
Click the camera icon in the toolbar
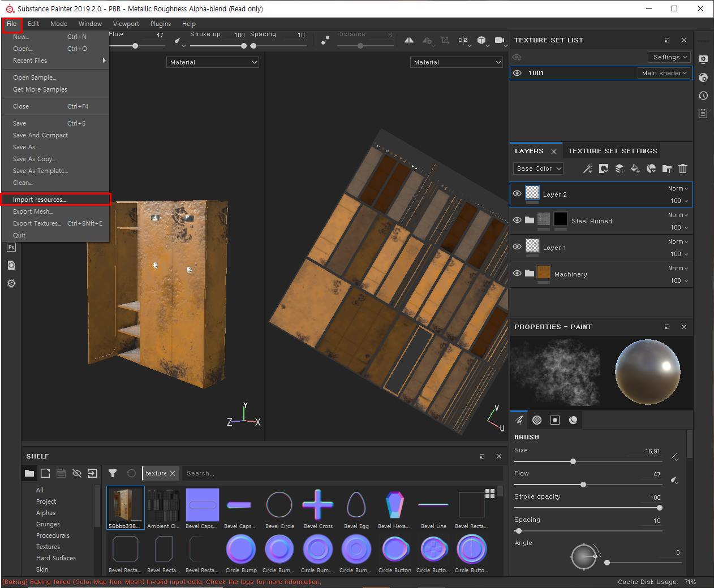coord(500,40)
